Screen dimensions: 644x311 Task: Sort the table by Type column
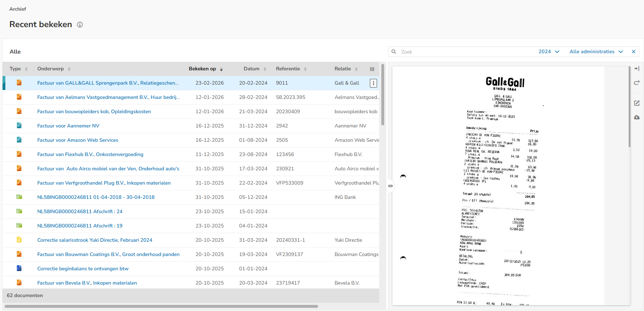click(x=19, y=69)
